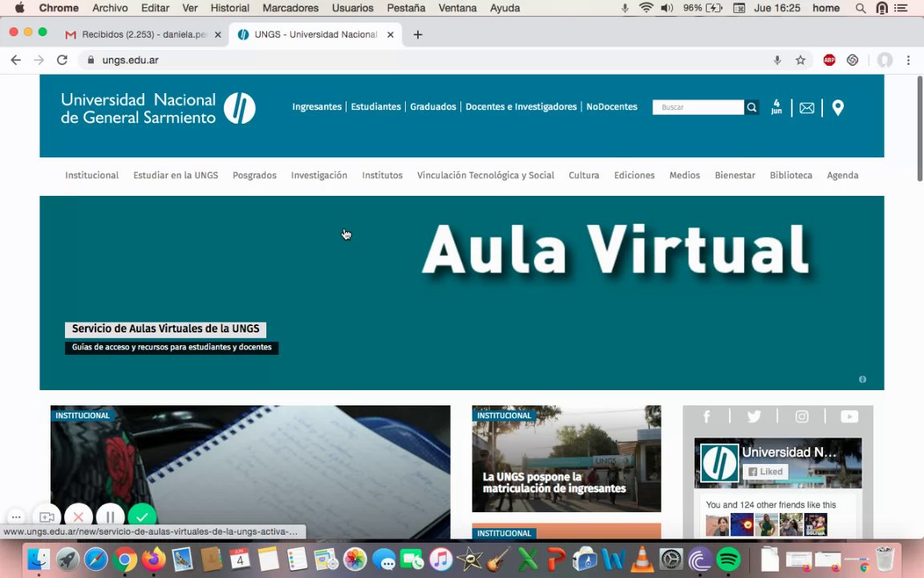Open Servicio de Aulas Virtuales headline
This screenshot has height=578, width=924.
165,329
